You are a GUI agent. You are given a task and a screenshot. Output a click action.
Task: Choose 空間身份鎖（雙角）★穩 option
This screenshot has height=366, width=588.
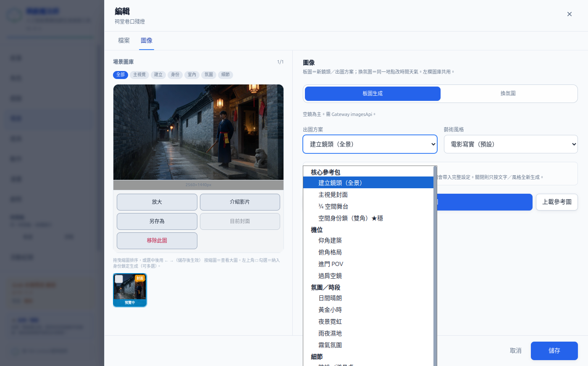coord(368,218)
